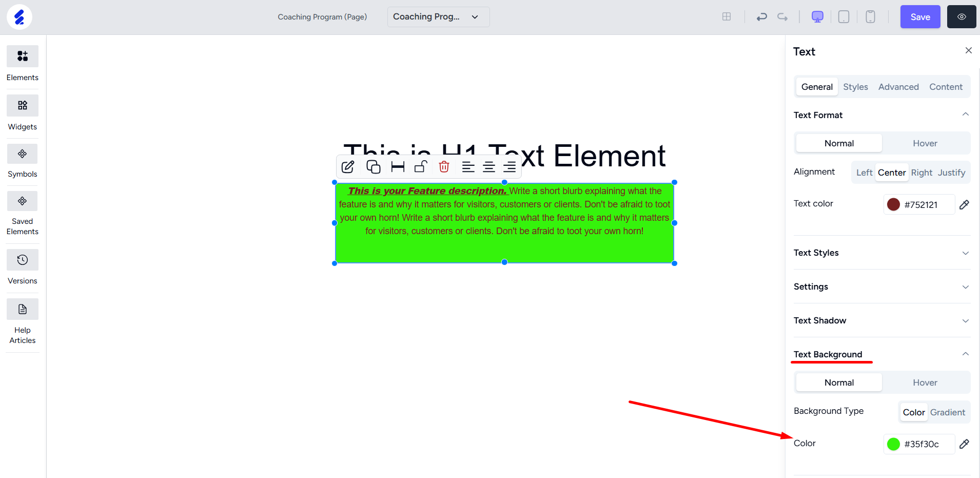Open the Help Articles icon
980x478 pixels.
[x=23, y=309]
